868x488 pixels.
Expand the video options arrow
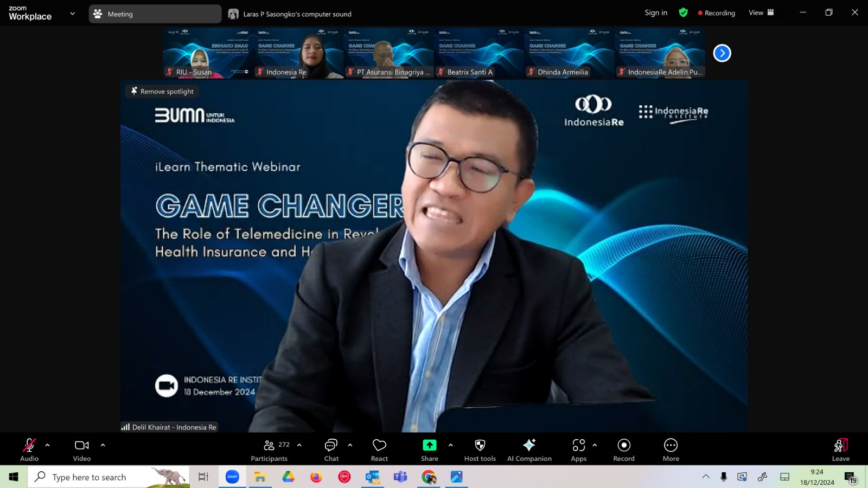(x=103, y=445)
